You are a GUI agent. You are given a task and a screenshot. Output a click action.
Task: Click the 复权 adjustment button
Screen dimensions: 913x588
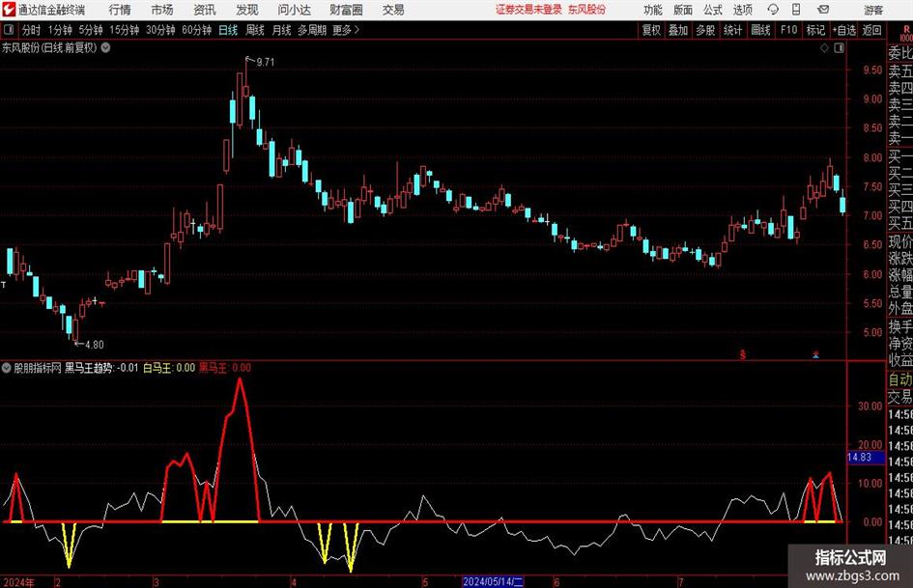[651, 30]
